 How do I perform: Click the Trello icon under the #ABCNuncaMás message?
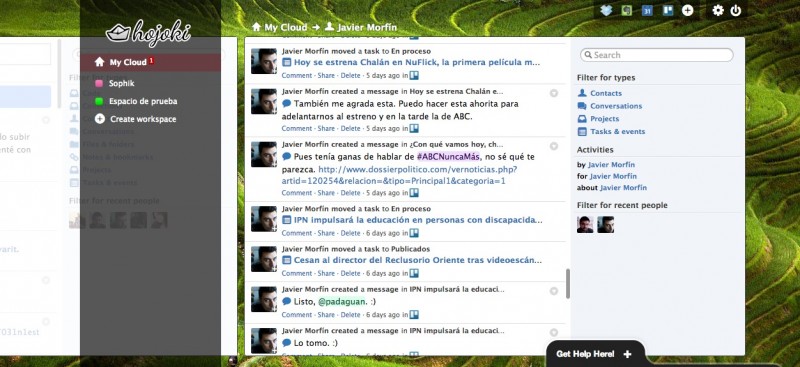pos(414,192)
